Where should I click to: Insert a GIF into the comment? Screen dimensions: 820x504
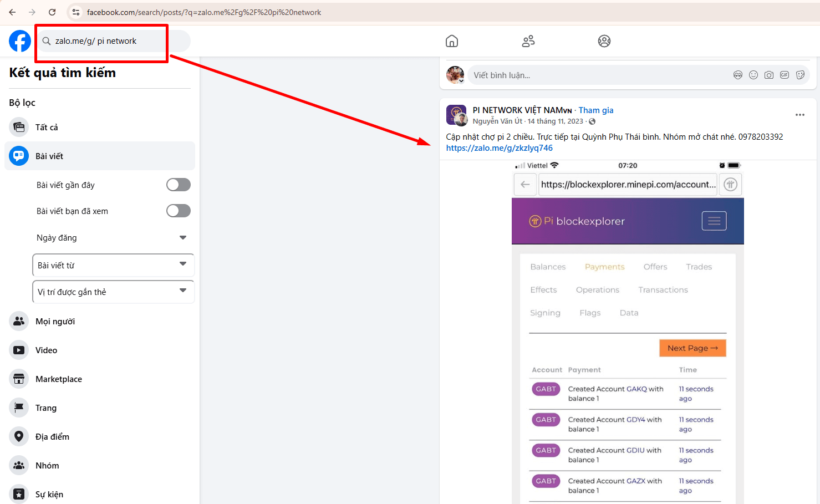784,75
